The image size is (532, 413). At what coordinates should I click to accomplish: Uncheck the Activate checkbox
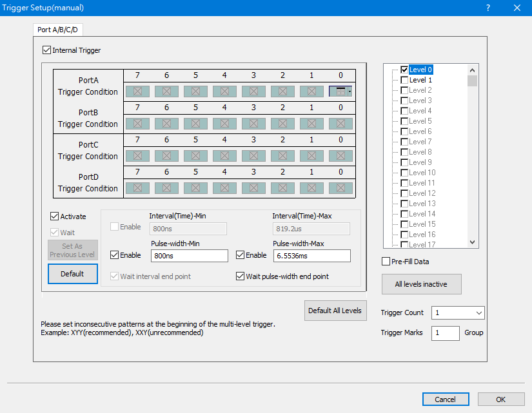coord(54,216)
